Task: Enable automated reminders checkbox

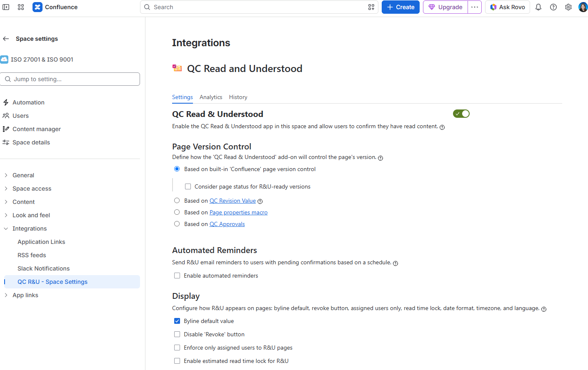Action: point(177,276)
